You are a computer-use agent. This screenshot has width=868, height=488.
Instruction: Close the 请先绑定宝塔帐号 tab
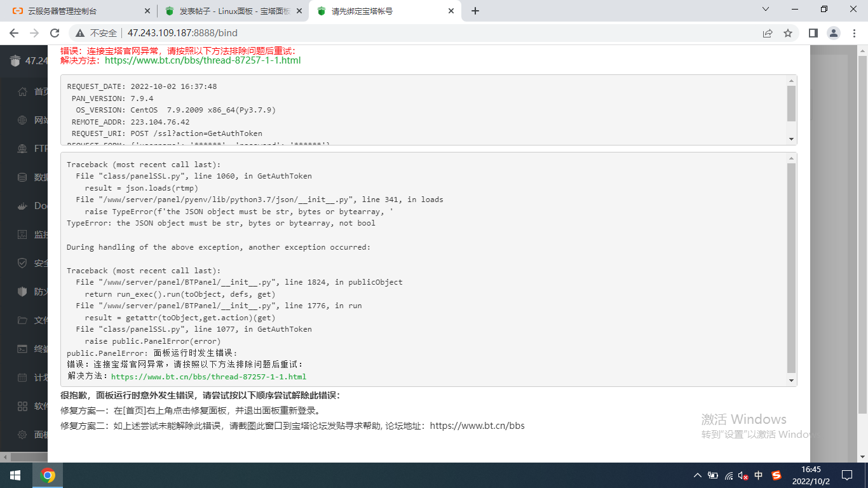pyautogui.click(x=451, y=11)
